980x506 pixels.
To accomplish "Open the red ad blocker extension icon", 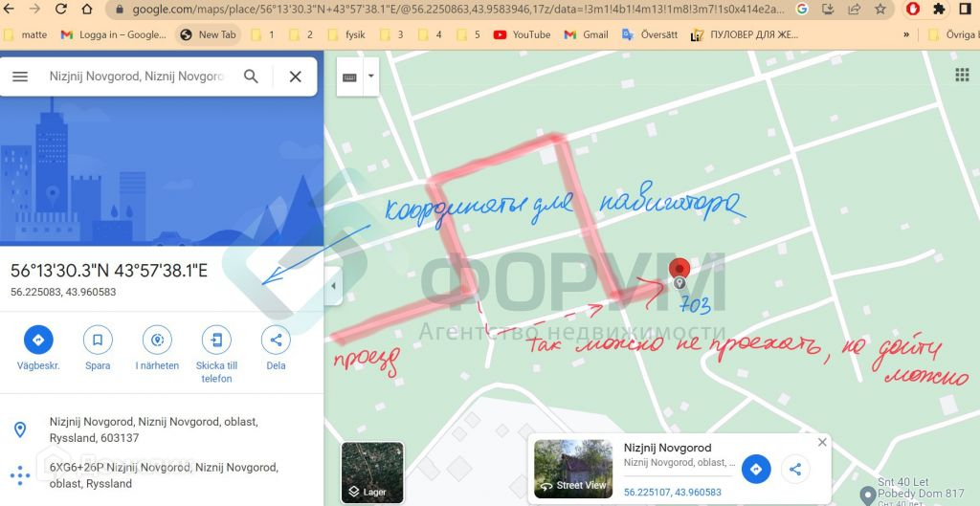I will pos(913,9).
